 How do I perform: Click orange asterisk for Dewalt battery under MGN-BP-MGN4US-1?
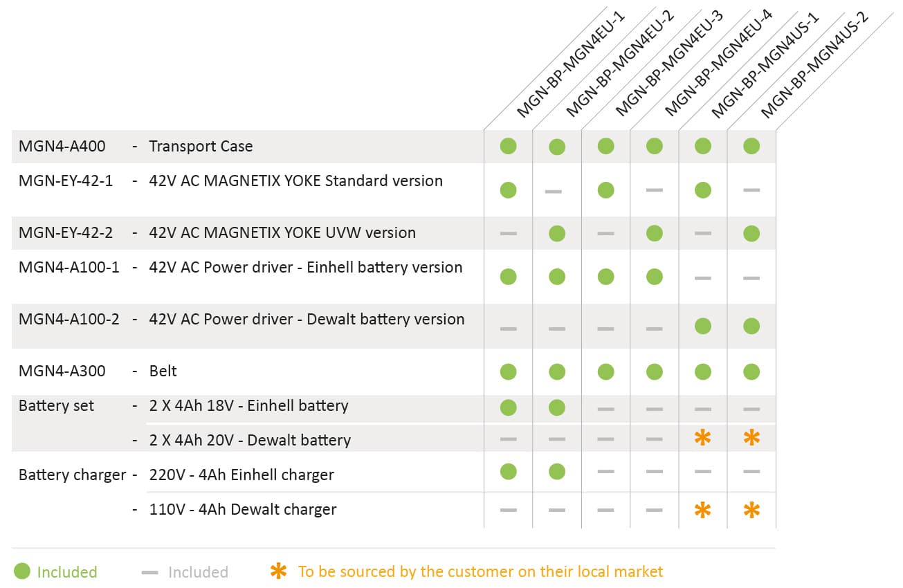pos(702,437)
